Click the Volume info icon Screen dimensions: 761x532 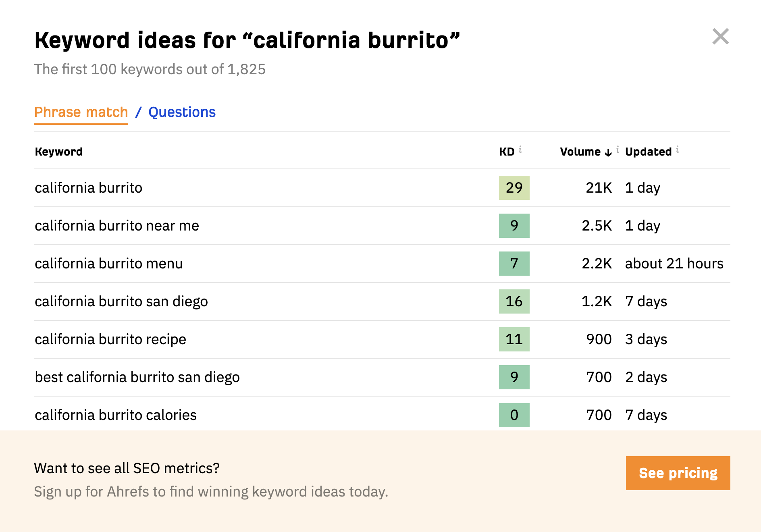coord(618,149)
